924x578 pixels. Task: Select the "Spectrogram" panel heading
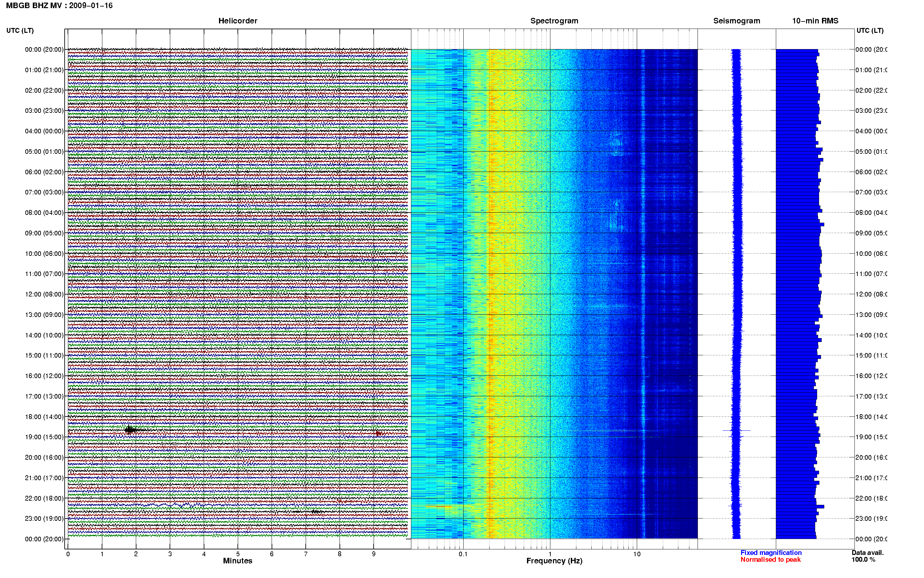[554, 21]
